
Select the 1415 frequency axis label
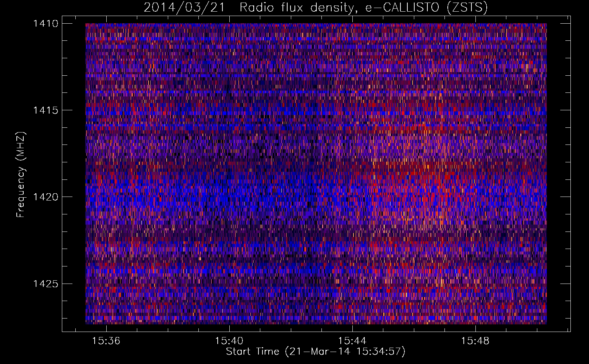[x=46, y=110]
